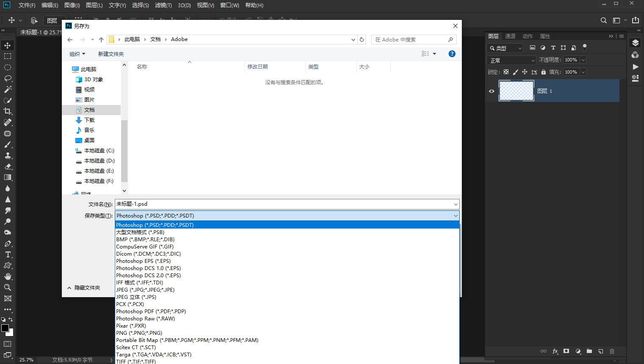Select the Crop tool
644x364 pixels.
point(8,111)
